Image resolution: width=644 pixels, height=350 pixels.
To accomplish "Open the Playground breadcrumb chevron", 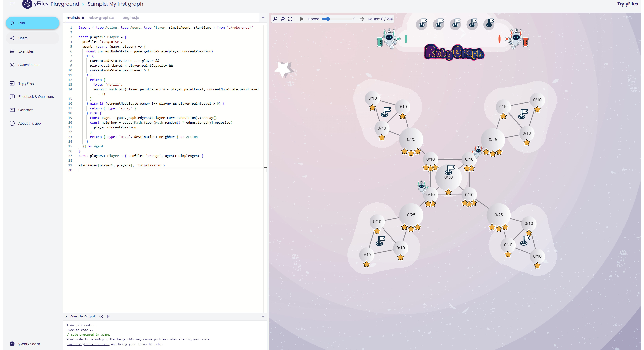I will [83, 4].
